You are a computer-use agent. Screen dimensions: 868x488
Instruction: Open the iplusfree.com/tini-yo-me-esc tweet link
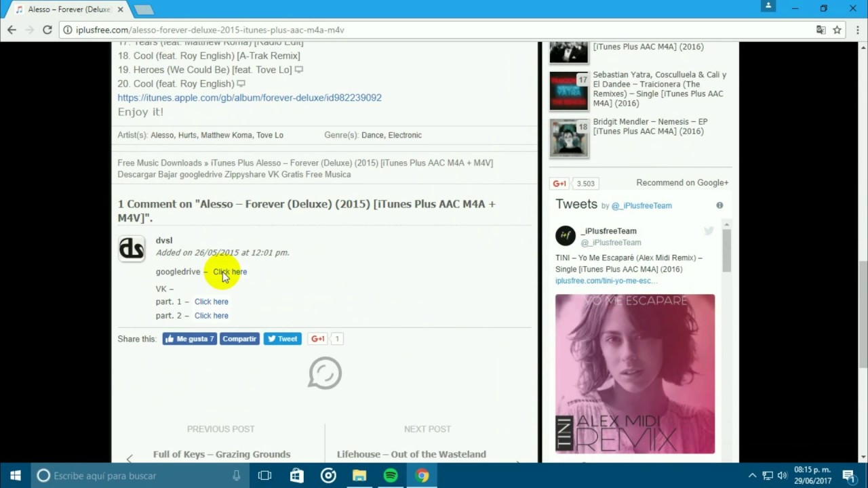(607, 281)
